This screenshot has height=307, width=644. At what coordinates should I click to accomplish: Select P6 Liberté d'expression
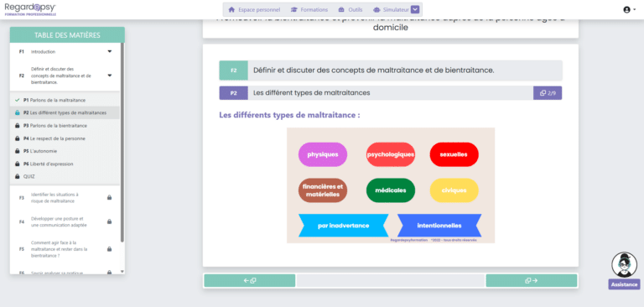[65, 164]
